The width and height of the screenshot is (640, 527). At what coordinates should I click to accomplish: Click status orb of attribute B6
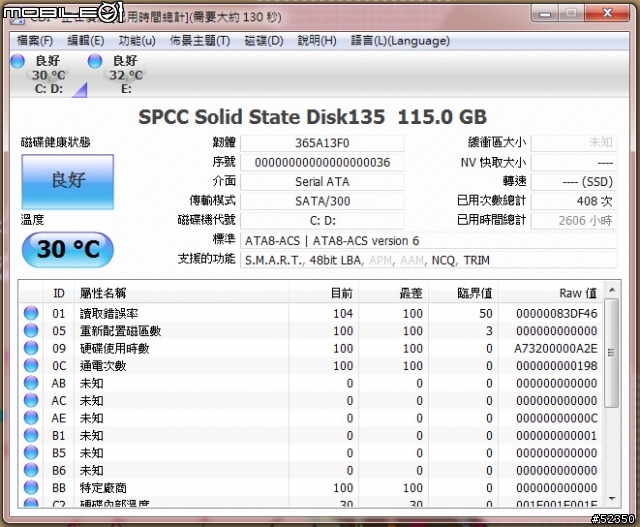tap(31, 470)
